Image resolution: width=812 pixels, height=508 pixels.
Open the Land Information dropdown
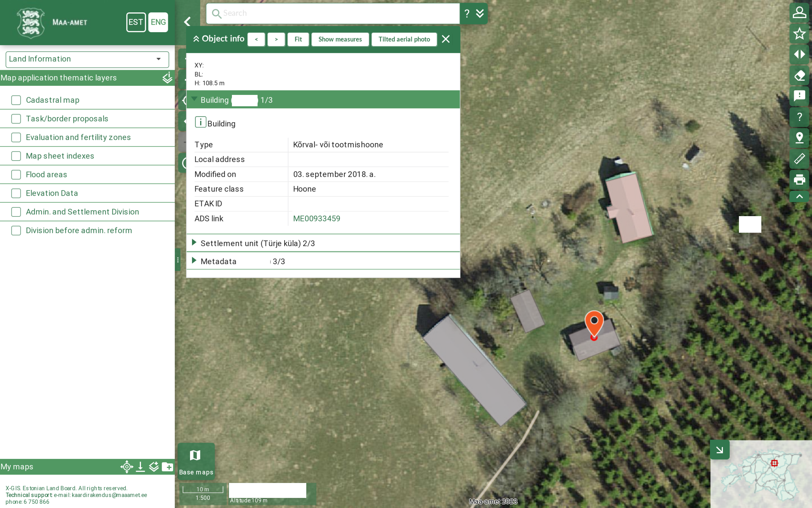[x=87, y=59]
